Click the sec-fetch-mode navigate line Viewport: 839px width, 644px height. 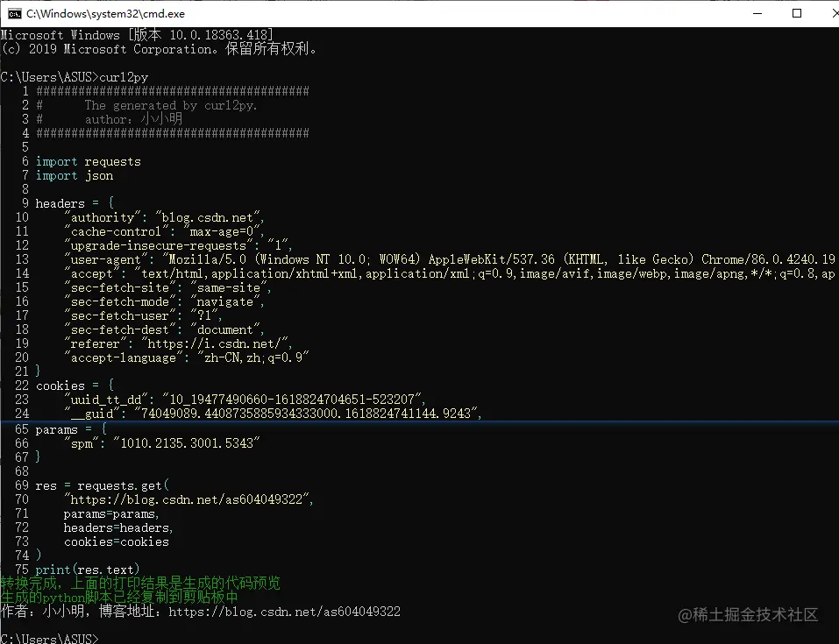click(164, 301)
